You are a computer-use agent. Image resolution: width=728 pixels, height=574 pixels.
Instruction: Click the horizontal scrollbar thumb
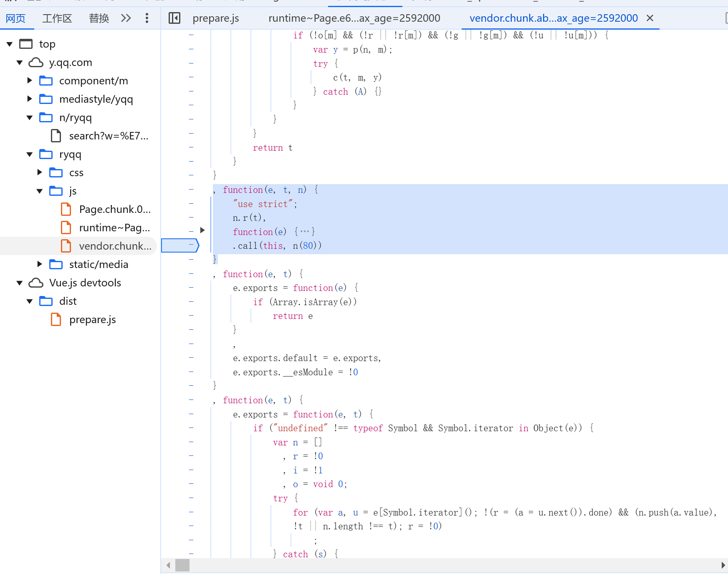(182, 565)
